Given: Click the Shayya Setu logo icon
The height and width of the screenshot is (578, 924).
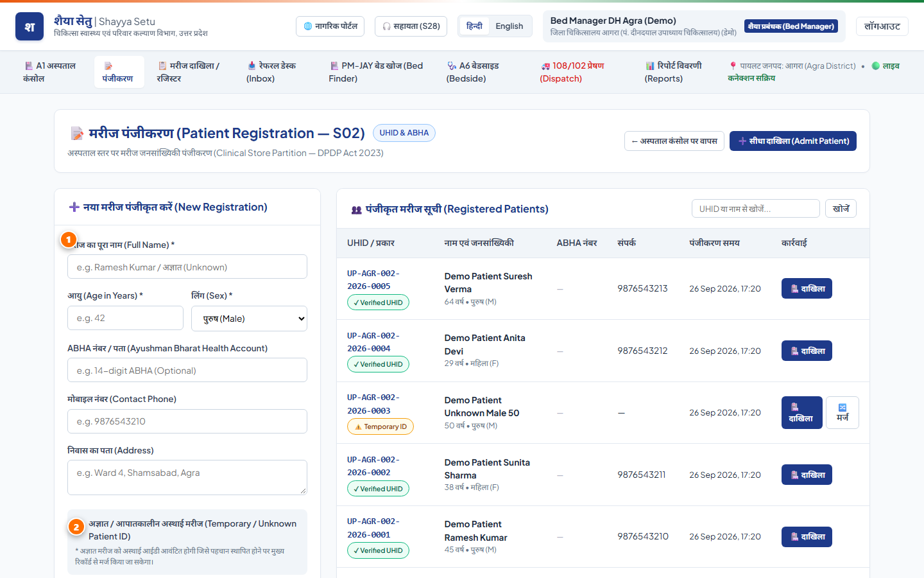Looking at the screenshot, I should 30,26.
